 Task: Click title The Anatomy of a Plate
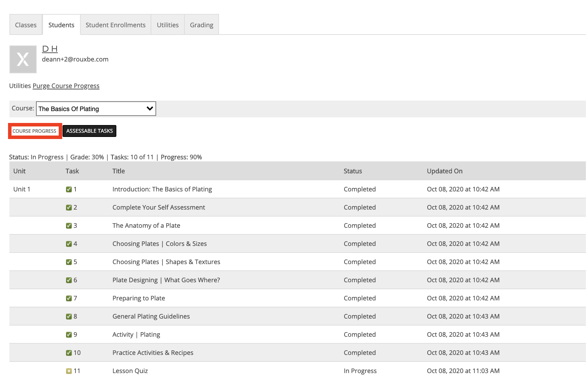pyautogui.click(x=146, y=226)
